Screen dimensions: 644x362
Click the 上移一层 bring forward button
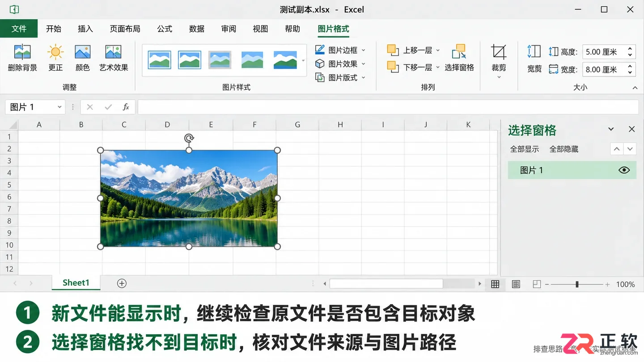(x=413, y=50)
